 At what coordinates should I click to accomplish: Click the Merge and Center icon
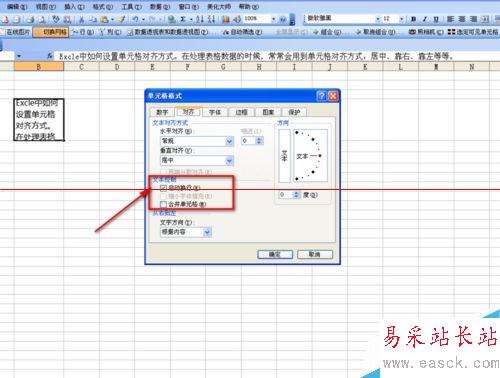coord(485,19)
